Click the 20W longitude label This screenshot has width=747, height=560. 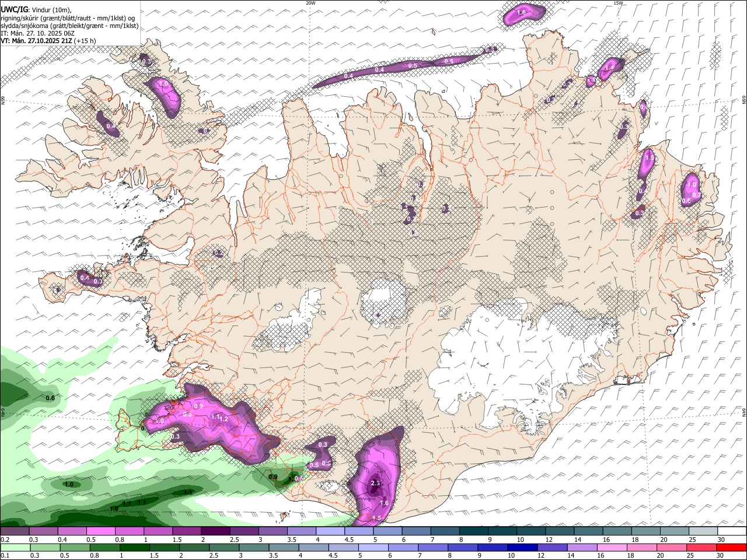pos(310,3)
